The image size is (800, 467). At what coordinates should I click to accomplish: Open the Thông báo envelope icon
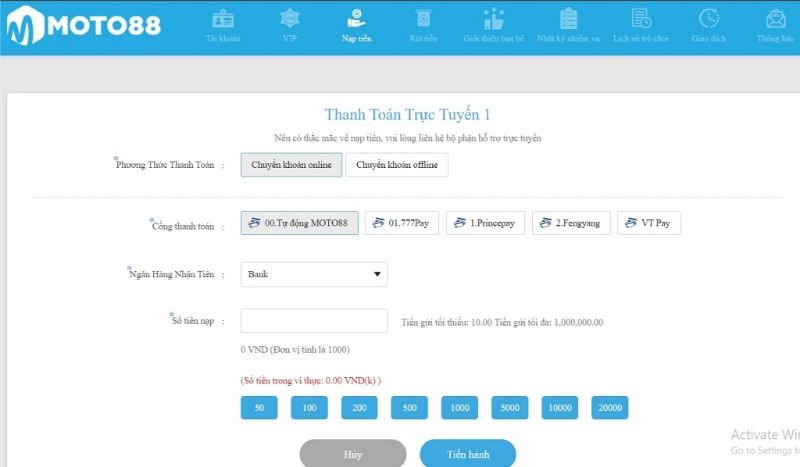[775, 19]
